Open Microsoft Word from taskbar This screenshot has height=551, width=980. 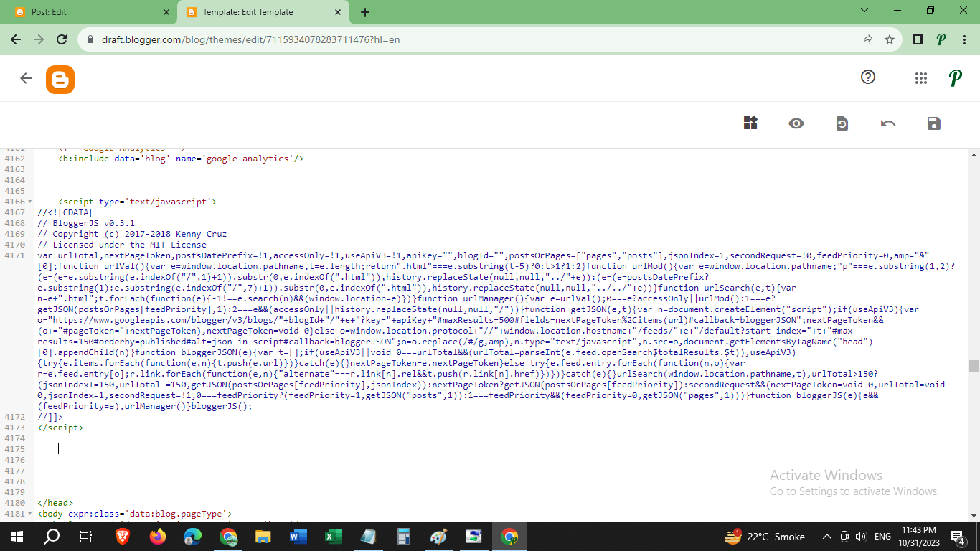point(298,536)
